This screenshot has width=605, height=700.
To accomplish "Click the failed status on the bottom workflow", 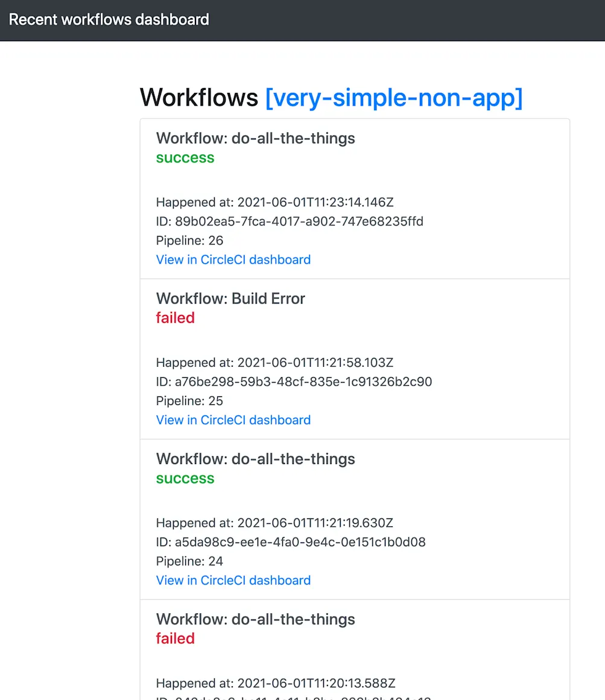I will (175, 638).
